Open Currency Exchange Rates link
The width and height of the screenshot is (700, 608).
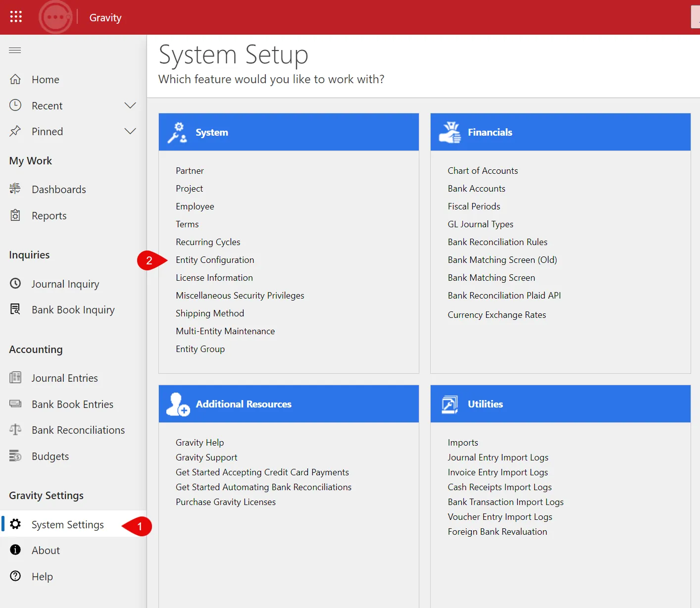click(x=497, y=315)
